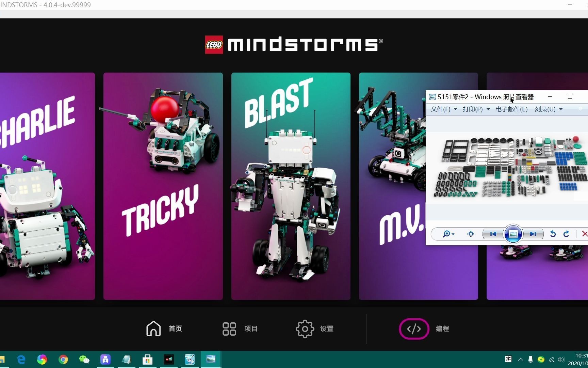
Task: Click the microphone tray icon
Action: [530, 359]
